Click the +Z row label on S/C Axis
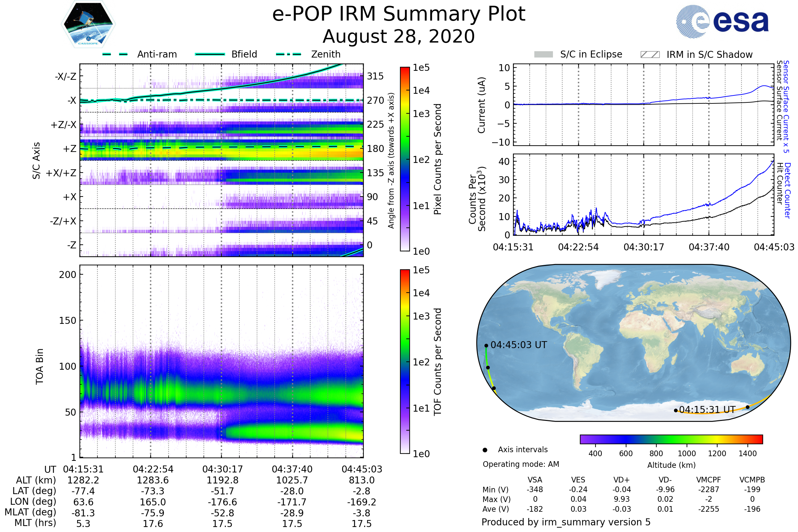Screen dimensions: 798x532 click(69, 149)
